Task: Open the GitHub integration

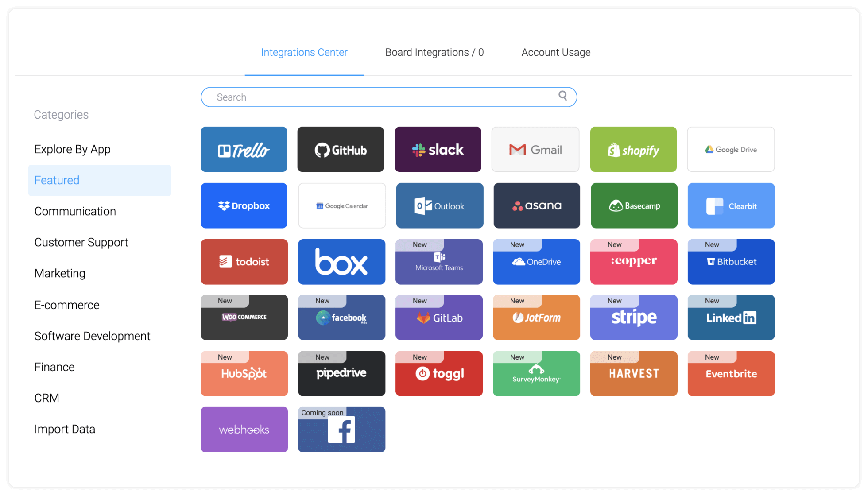Action: [x=341, y=150]
